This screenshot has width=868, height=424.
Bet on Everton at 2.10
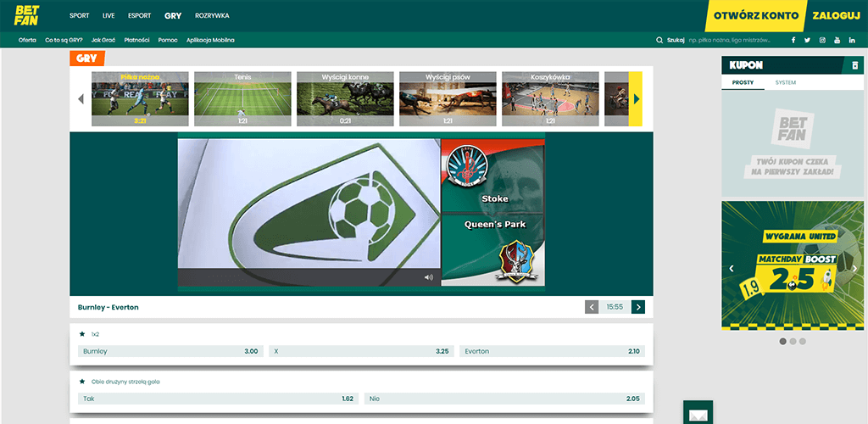coord(552,351)
